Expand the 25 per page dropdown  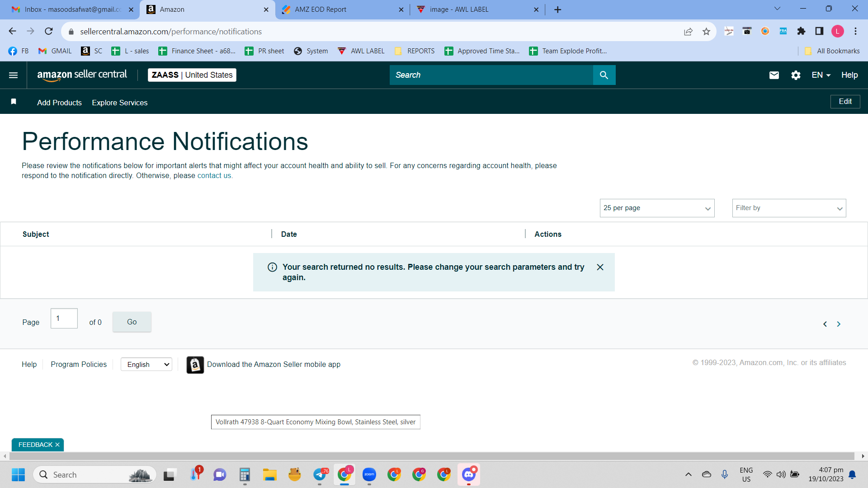tap(657, 208)
